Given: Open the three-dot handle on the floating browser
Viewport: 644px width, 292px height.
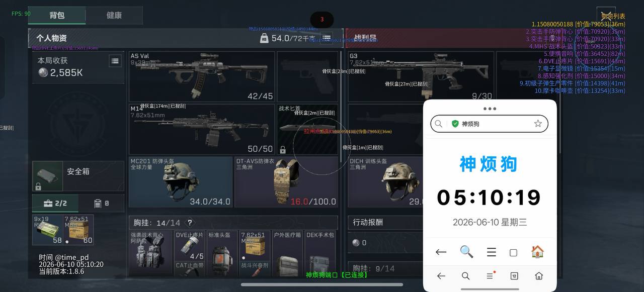Looking at the screenshot, I should pos(490,109).
